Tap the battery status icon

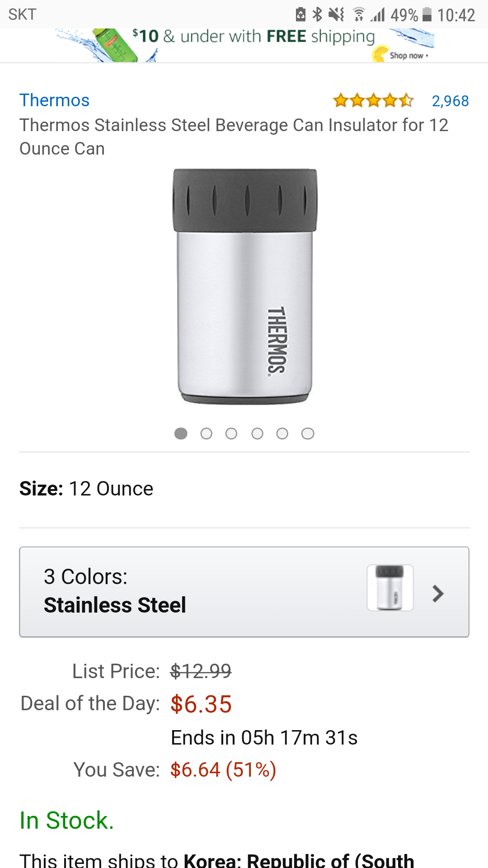pos(427,14)
